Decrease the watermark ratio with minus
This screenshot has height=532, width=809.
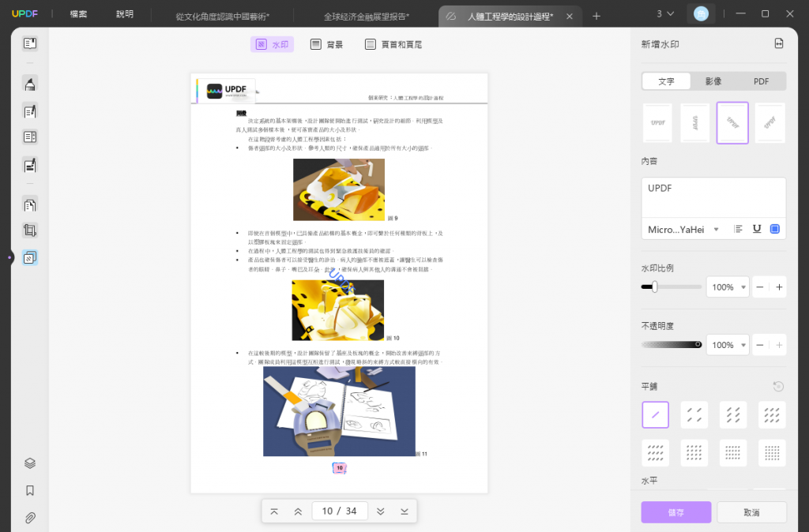tap(759, 287)
